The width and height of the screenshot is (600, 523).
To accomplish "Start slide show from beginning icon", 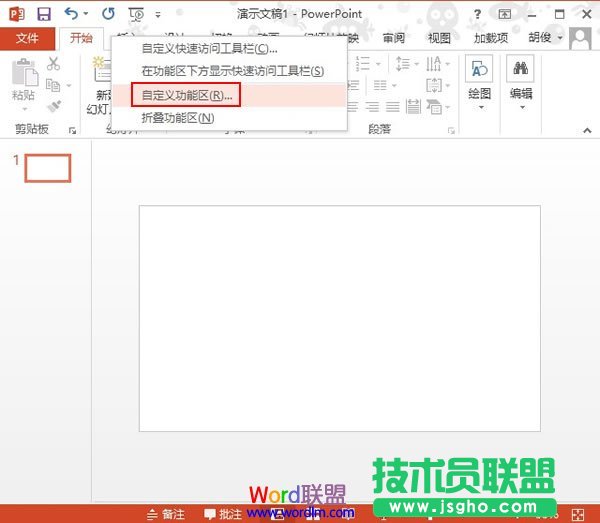I will (x=136, y=14).
